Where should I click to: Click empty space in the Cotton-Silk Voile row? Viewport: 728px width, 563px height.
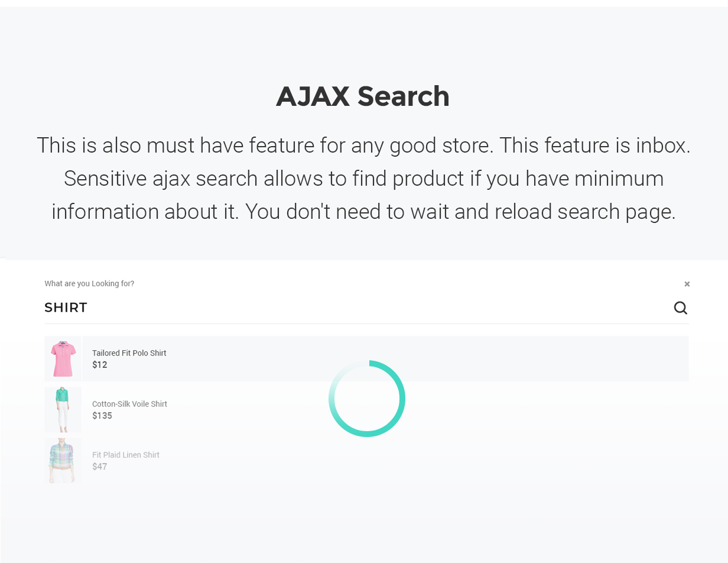point(532,410)
